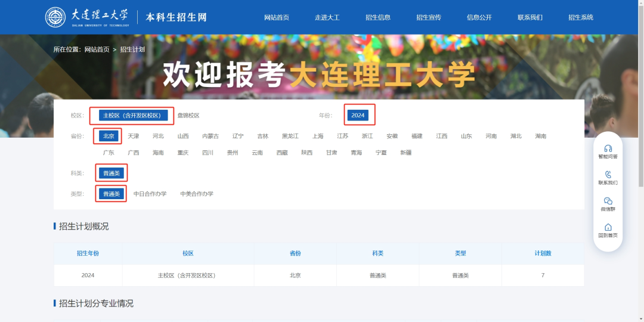Viewport: 644px width, 322px height.
Task: Click table cell 主校区（含开发区校区）
Action: pos(187,275)
